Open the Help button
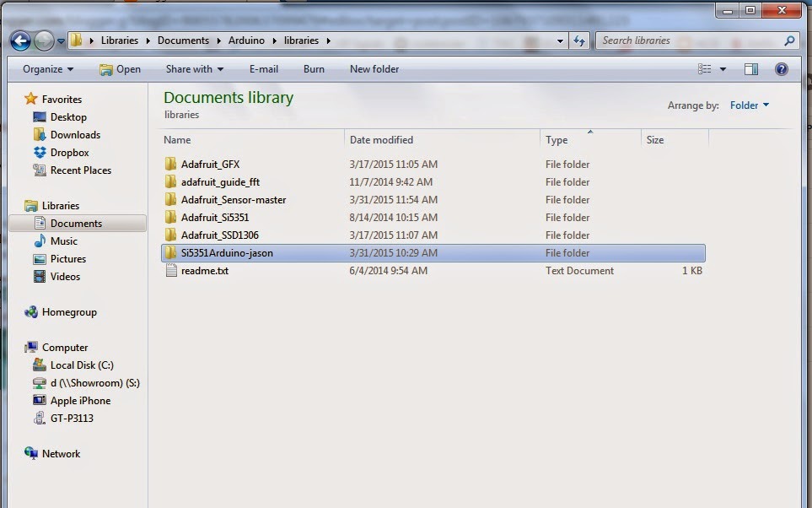812x508 pixels. coord(782,69)
